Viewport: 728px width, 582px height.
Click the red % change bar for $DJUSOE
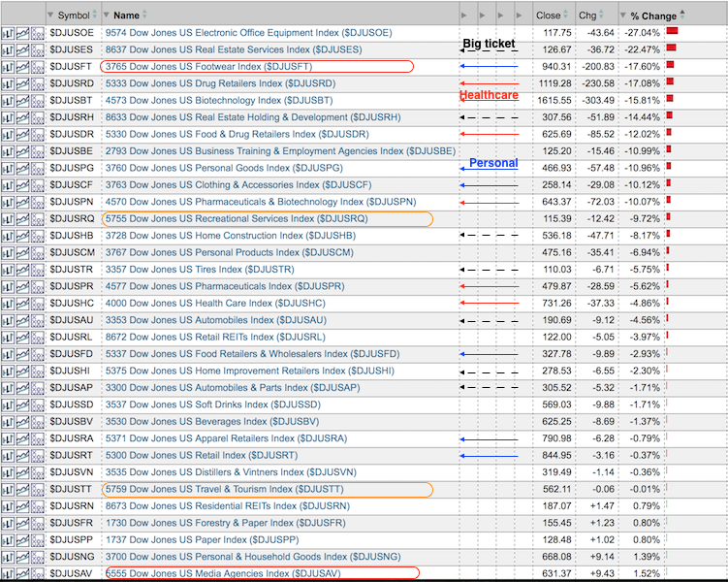click(x=672, y=32)
